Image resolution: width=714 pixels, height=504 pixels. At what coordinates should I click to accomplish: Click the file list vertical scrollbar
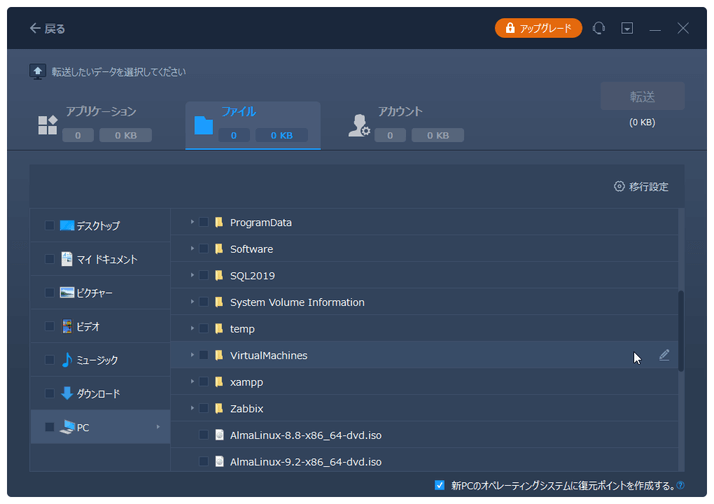681,330
